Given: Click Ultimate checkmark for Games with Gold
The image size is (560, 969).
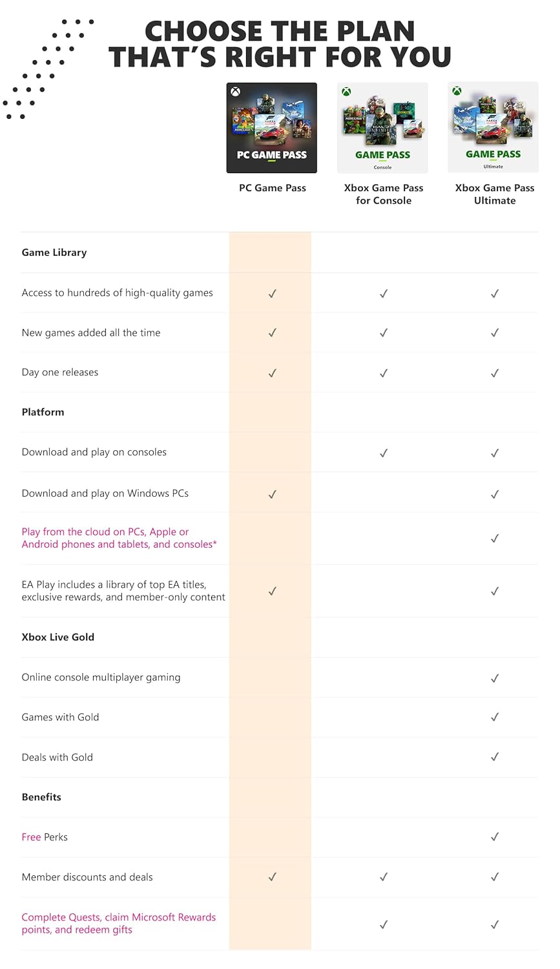Looking at the screenshot, I should click(x=495, y=717).
